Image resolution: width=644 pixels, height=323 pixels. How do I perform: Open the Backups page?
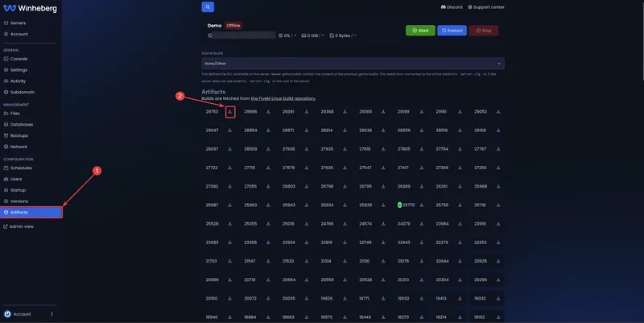click(16, 135)
